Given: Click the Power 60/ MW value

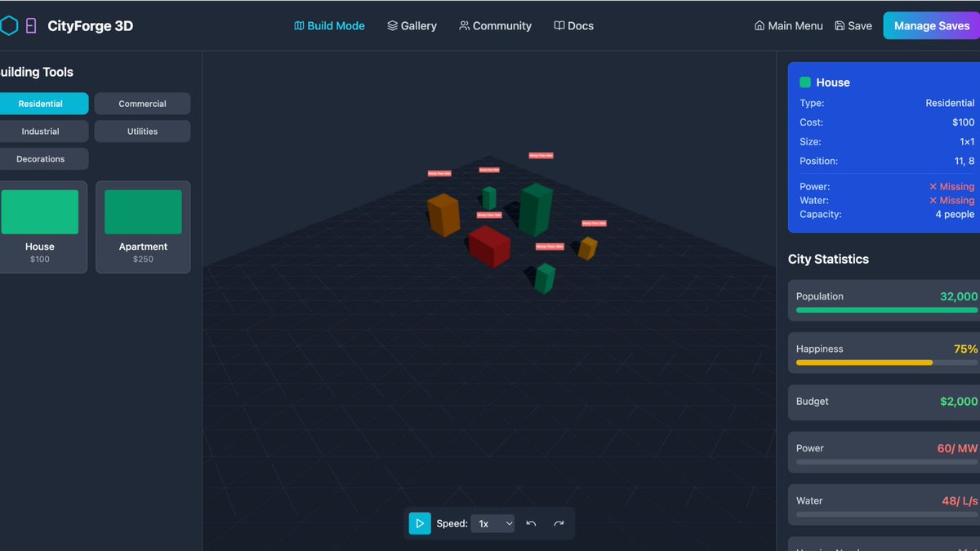Looking at the screenshot, I should (957, 448).
